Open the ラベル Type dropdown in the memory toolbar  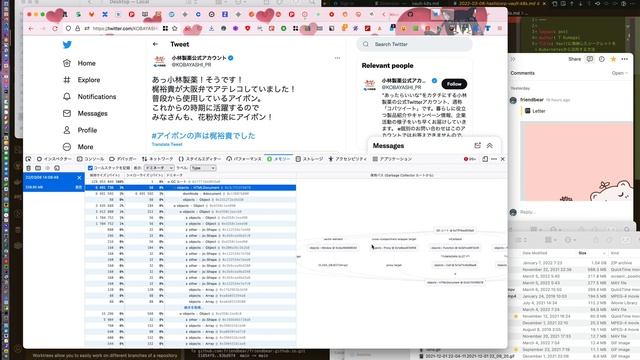[x=203, y=168]
